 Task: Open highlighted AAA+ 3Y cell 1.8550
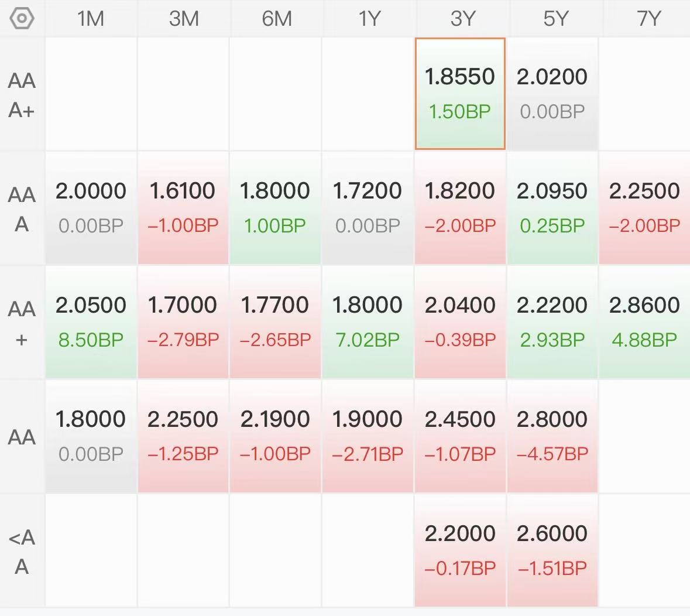[460, 94]
